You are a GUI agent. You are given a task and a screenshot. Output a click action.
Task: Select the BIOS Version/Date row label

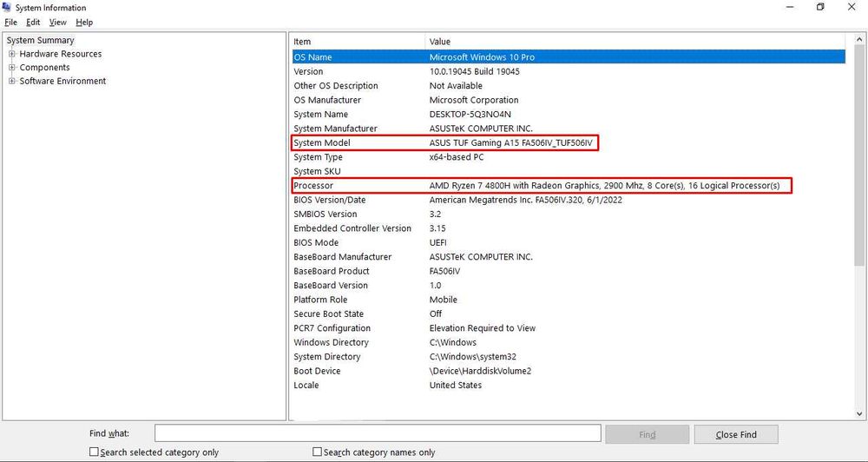coord(329,200)
